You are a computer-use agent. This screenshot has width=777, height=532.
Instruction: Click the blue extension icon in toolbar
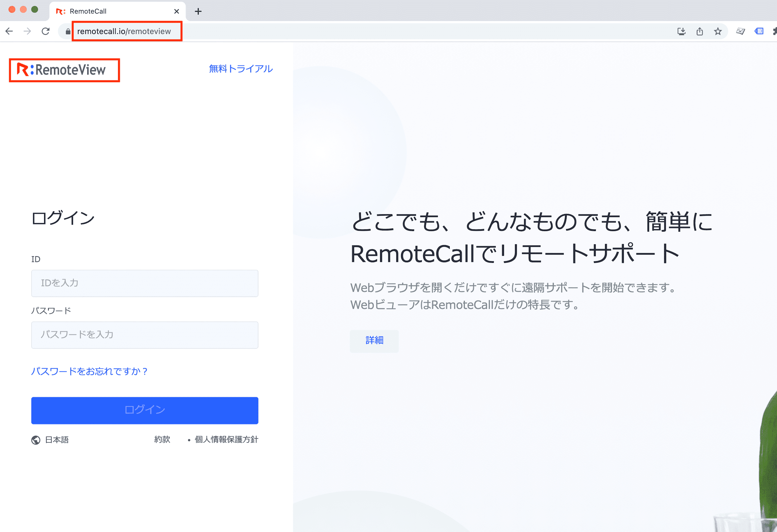pyautogui.click(x=759, y=31)
